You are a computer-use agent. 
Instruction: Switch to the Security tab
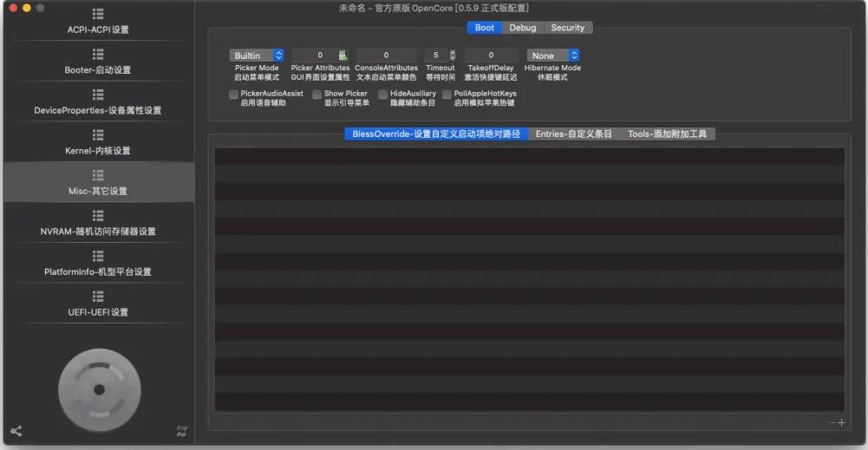pyautogui.click(x=568, y=28)
